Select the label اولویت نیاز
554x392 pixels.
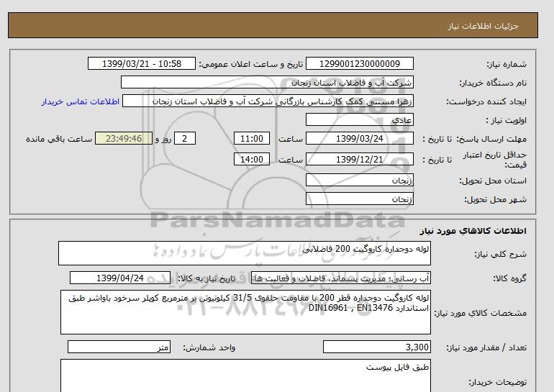click(506, 120)
